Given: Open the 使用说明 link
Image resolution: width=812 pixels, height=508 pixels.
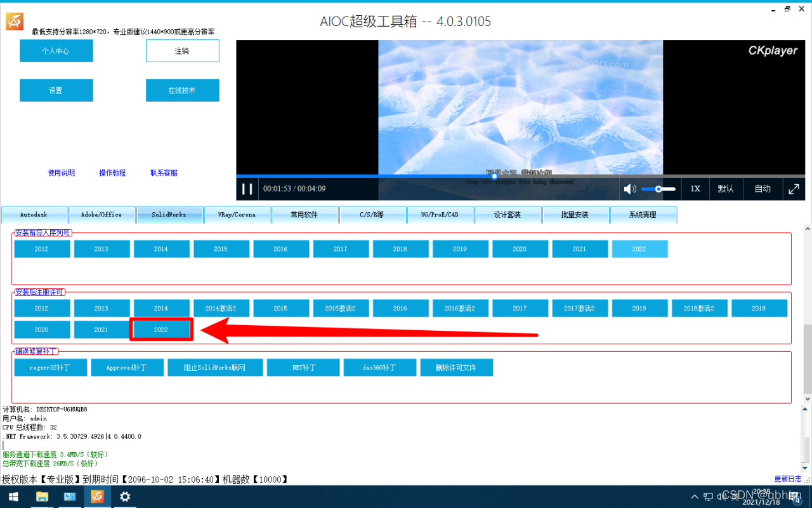Looking at the screenshot, I should [62, 173].
